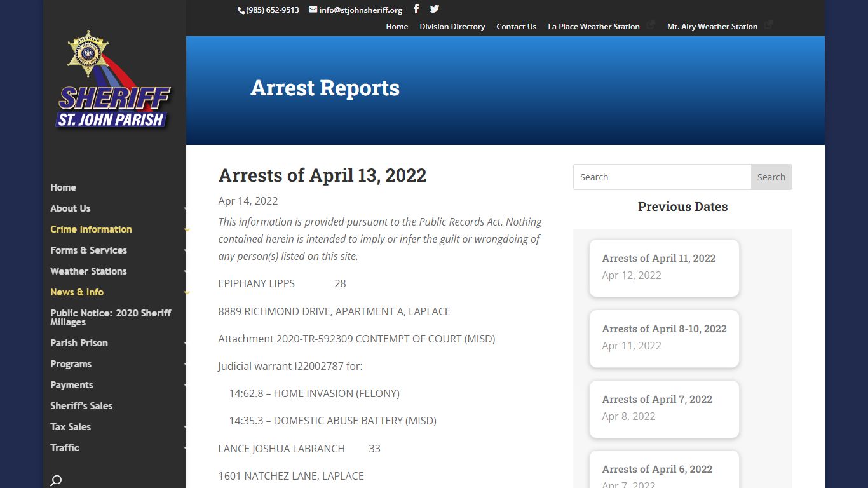Click the Arrest Reports banner title
Screen dimensions: 868x488
pos(325,88)
